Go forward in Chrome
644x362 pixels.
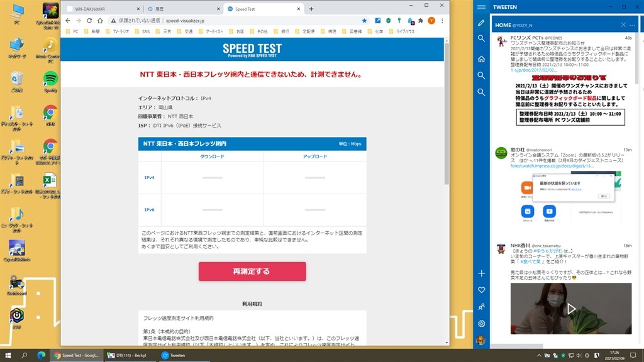[x=79, y=21]
